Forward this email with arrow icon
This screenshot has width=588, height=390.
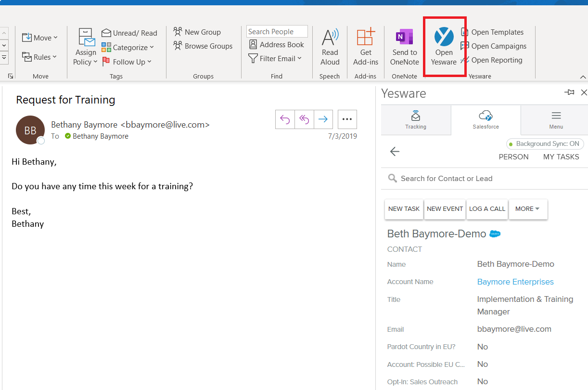coord(323,119)
